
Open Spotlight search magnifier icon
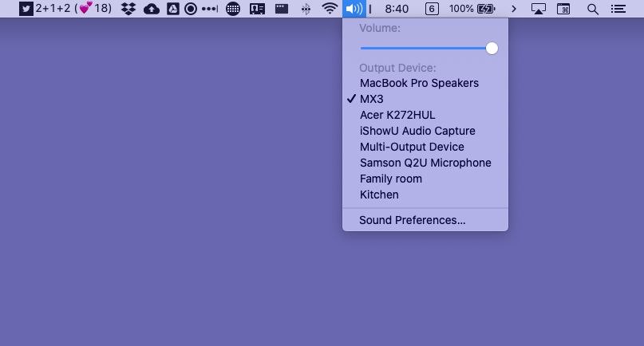click(592, 9)
